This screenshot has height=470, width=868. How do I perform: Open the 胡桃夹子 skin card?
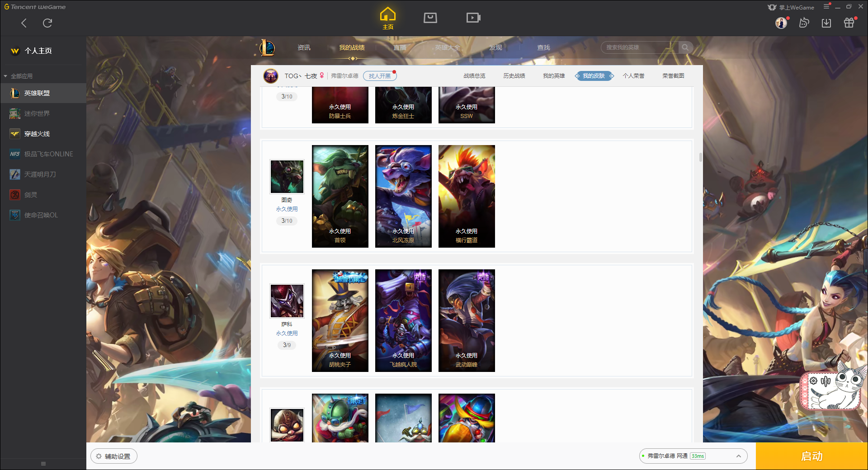click(x=340, y=320)
